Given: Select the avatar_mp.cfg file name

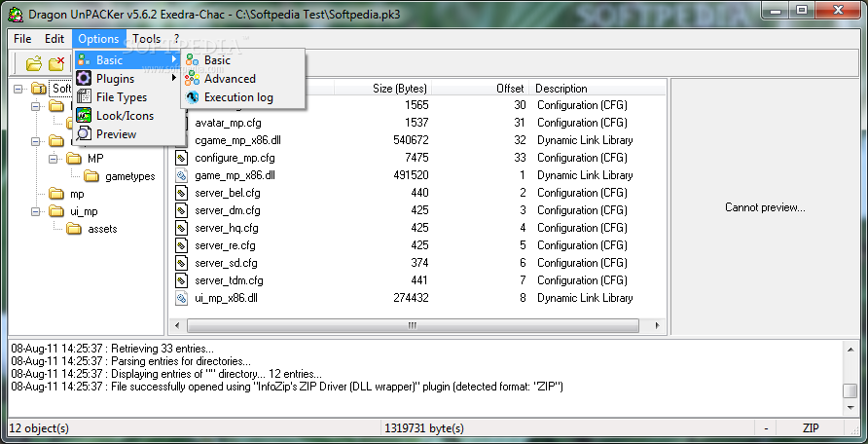Looking at the screenshot, I should 228,123.
